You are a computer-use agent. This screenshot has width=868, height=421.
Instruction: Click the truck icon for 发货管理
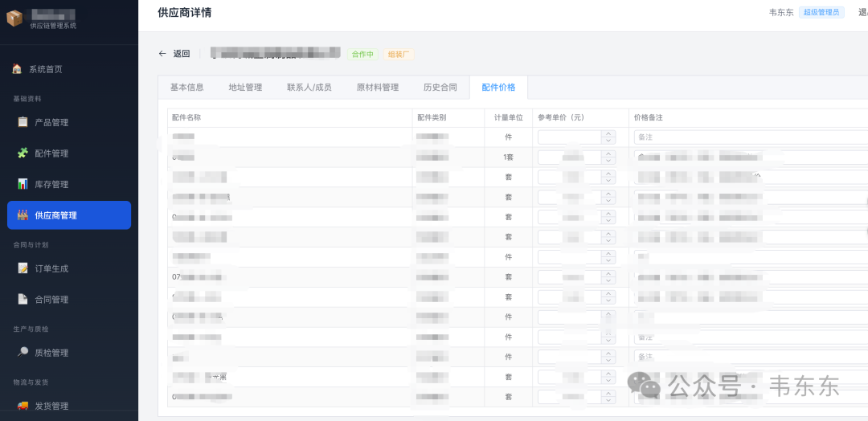pos(23,406)
